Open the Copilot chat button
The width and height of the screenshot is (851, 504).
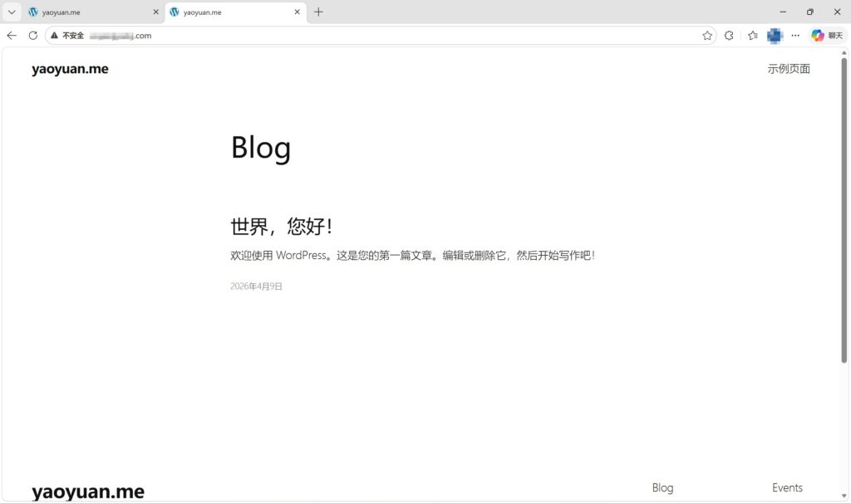[827, 36]
